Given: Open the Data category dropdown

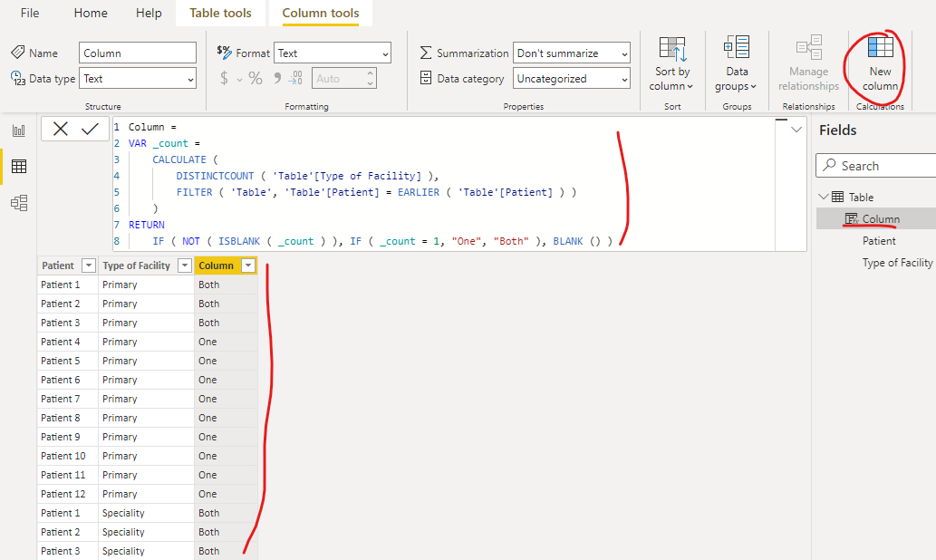Looking at the screenshot, I should tap(571, 78).
